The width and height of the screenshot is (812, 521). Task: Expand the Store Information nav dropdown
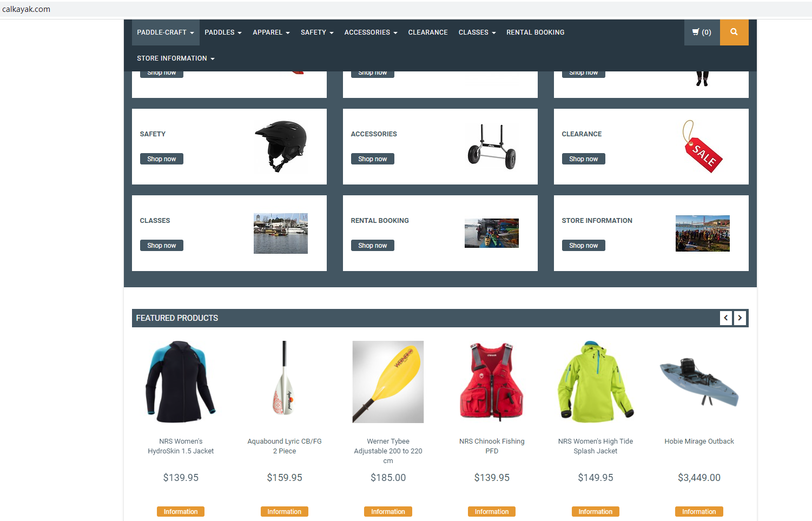point(175,58)
